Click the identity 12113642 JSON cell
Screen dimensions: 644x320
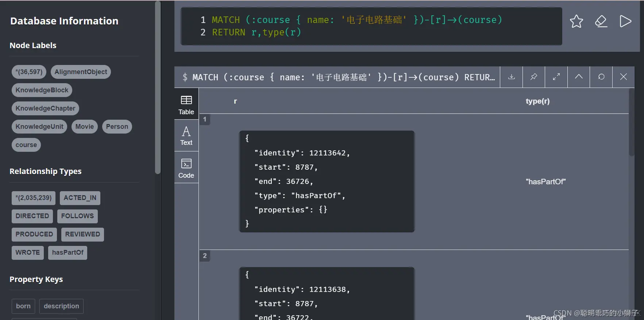[x=327, y=181]
